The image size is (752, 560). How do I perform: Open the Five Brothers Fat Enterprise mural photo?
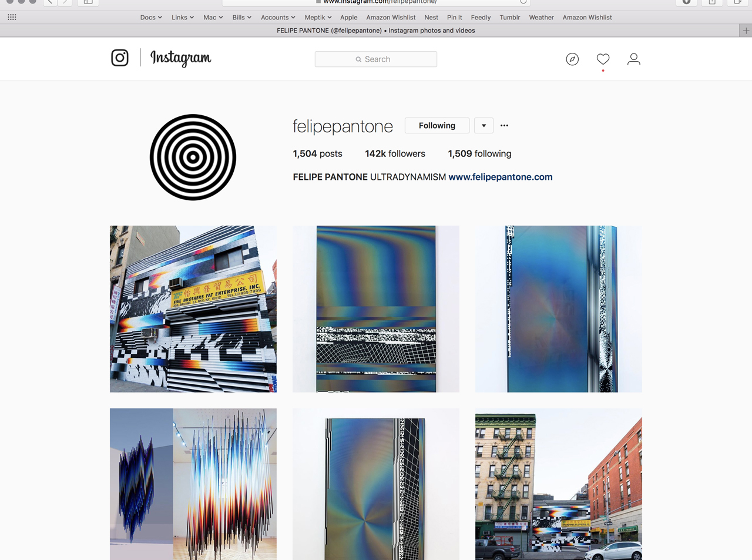(193, 309)
